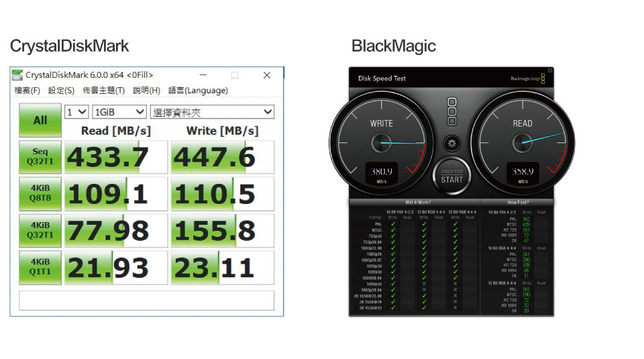Click the Blackmagicdesign logo in Disk Speed Test
Screen dimensions: 644x359
click(x=528, y=79)
